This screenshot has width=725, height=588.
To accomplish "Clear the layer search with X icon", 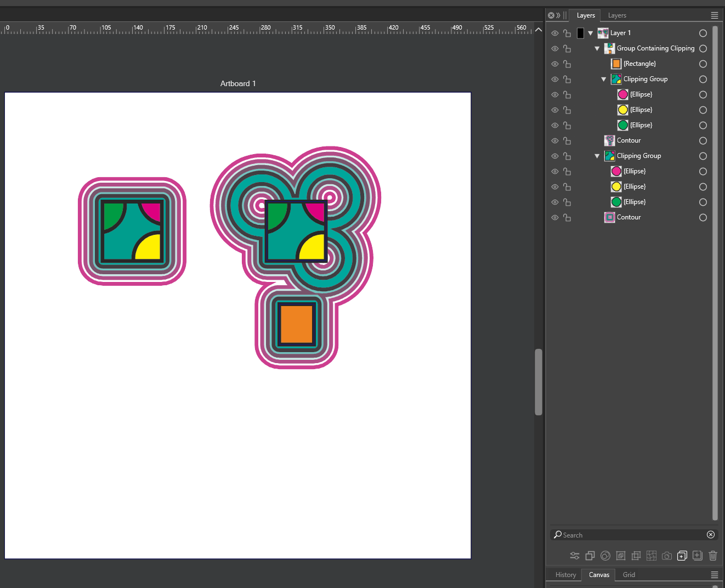I will tap(711, 535).
